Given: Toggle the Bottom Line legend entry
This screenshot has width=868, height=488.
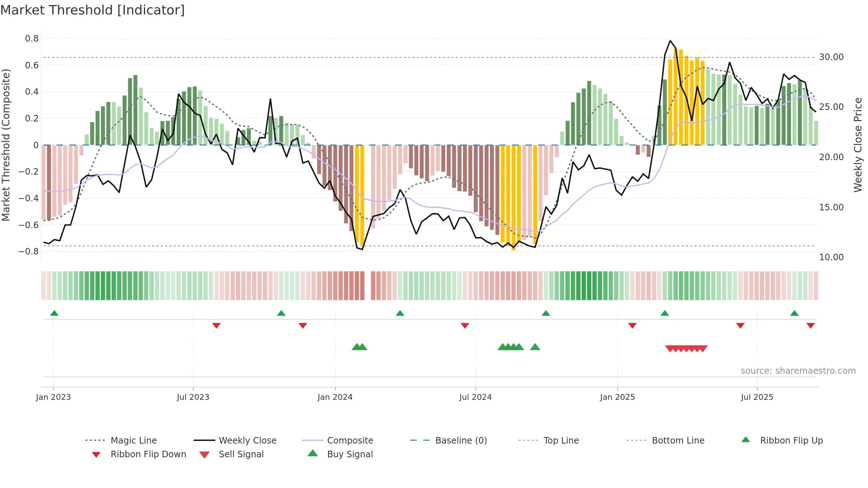Looking at the screenshot, I should [665, 440].
